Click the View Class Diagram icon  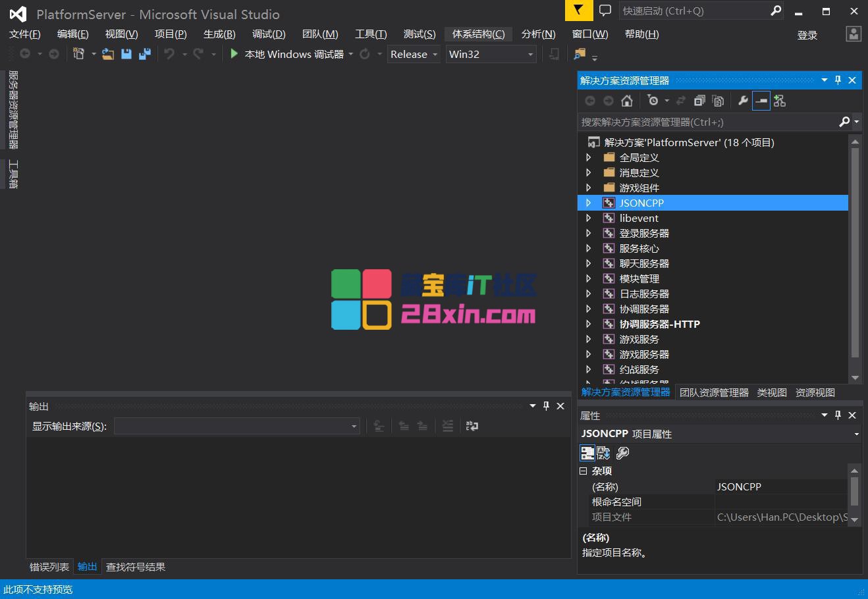coord(780,101)
